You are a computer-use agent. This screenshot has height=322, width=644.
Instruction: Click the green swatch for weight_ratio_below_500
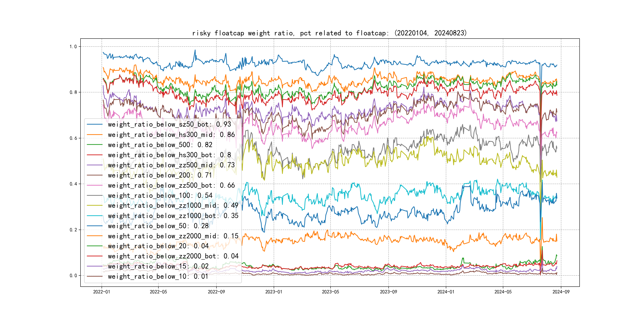(x=94, y=145)
